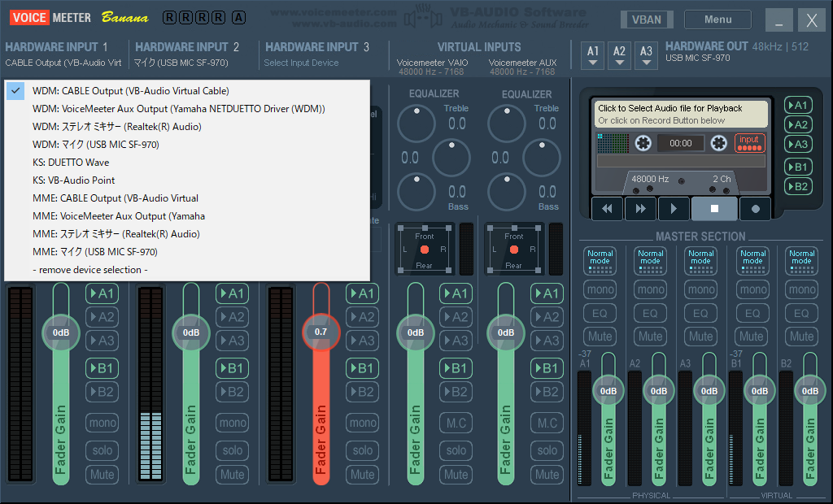
Task: Click the Voicemeeter VAIO virtual input label
Action: 432,63
